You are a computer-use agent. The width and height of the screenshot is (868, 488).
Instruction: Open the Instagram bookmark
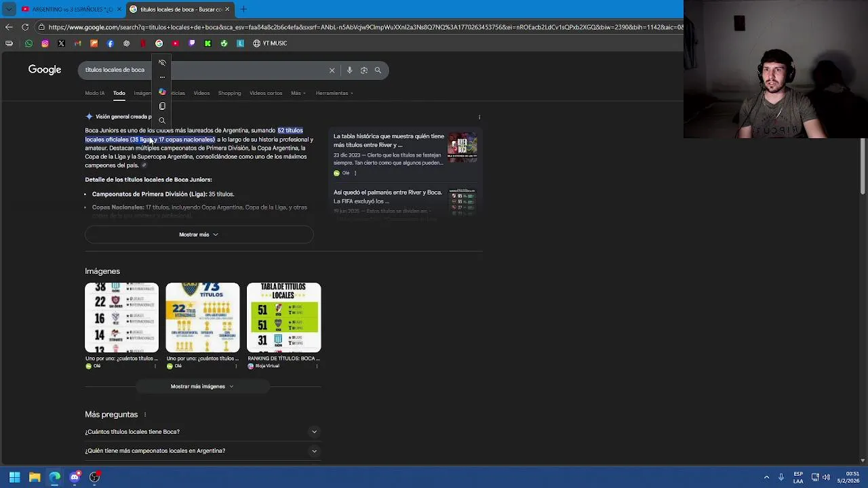click(x=45, y=43)
